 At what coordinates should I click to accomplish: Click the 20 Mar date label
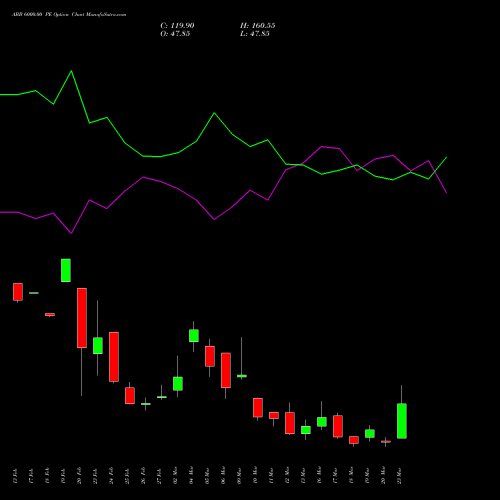[x=383, y=476]
